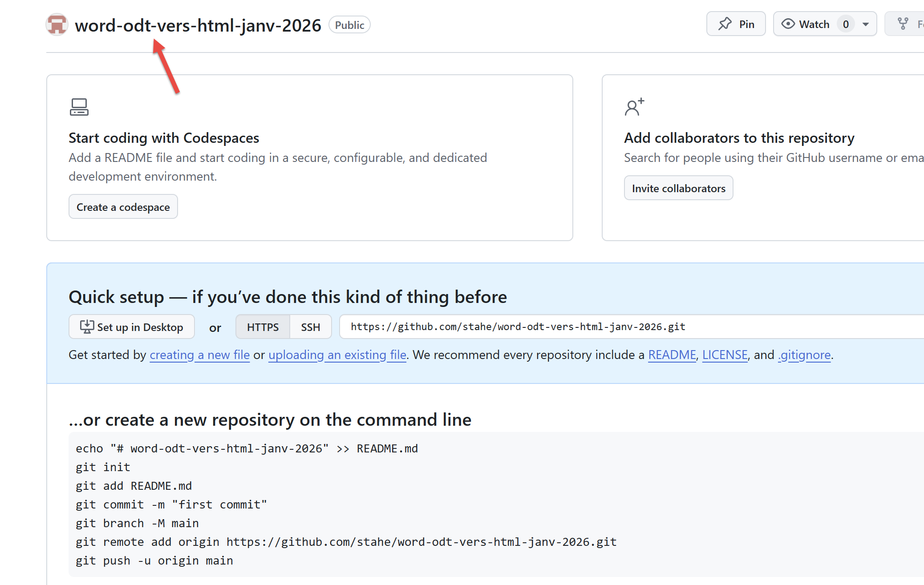Click the Watch eye icon
This screenshot has width=924, height=585.
pos(788,24)
